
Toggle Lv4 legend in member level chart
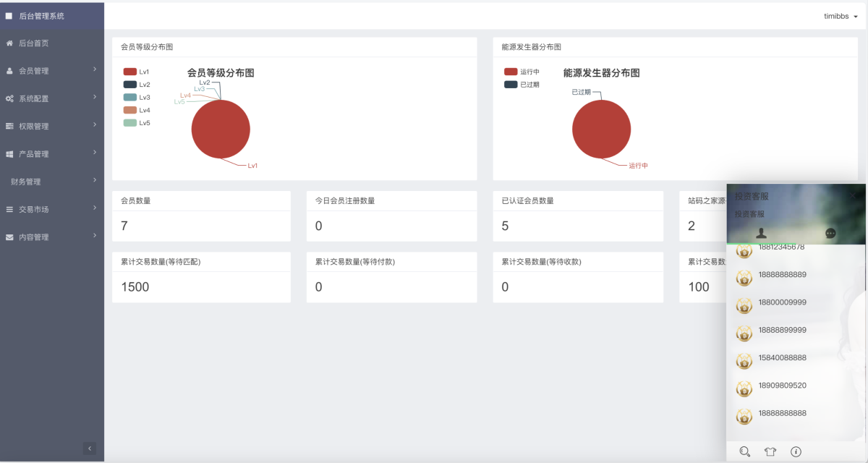pyautogui.click(x=136, y=110)
